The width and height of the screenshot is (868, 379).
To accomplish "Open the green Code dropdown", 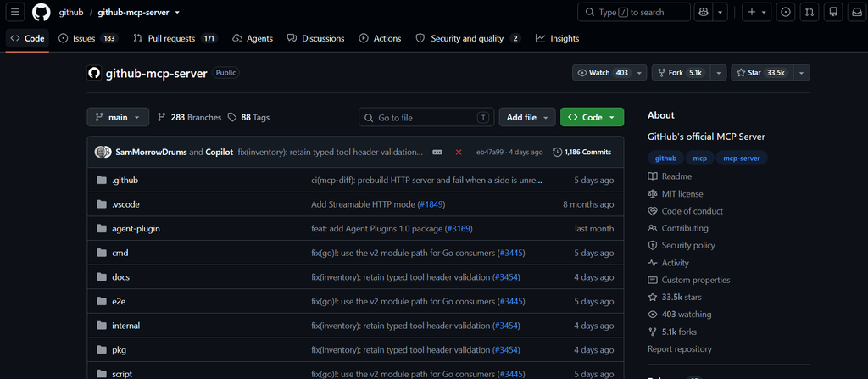I will [592, 118].
